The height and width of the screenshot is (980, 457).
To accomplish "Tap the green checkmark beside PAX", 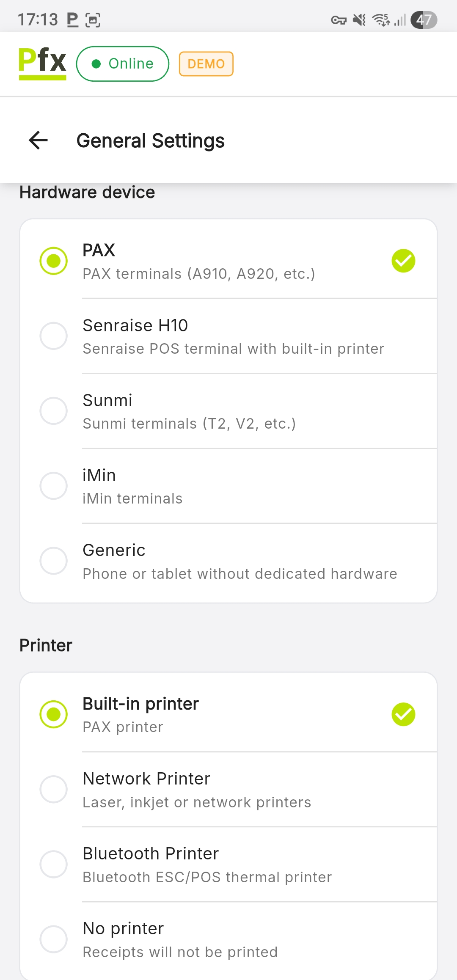I will [x=403, y=261].
